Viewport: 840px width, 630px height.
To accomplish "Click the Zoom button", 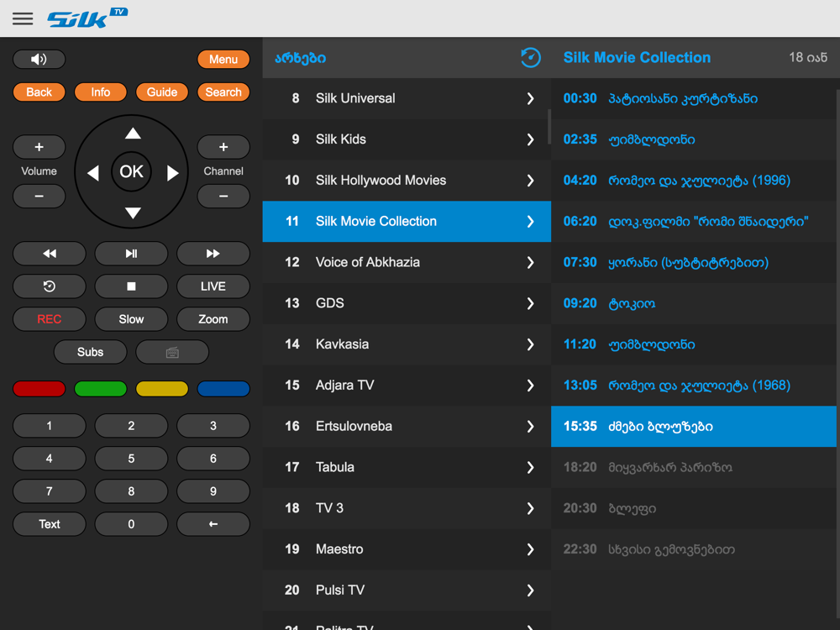I will [213, 319].
